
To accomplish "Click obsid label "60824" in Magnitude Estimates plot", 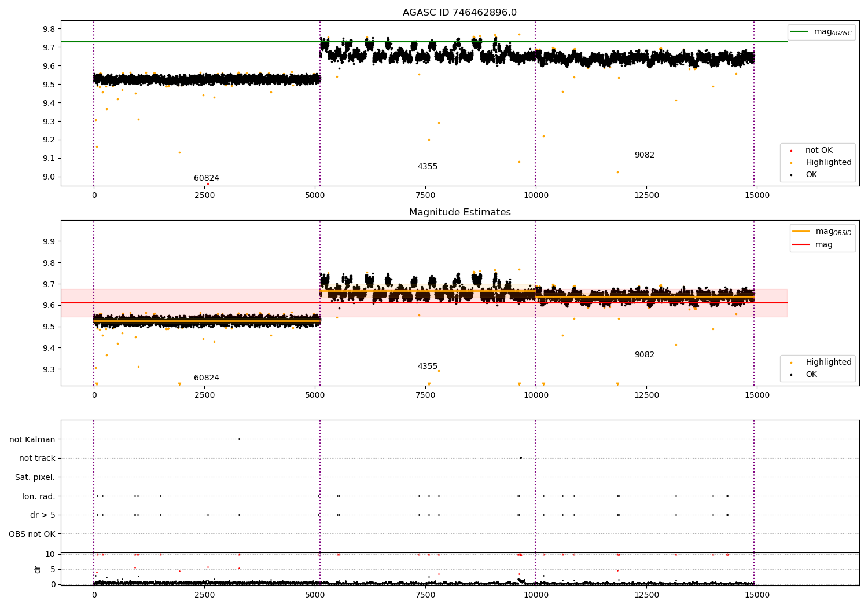I will click(x=207, y=378).
